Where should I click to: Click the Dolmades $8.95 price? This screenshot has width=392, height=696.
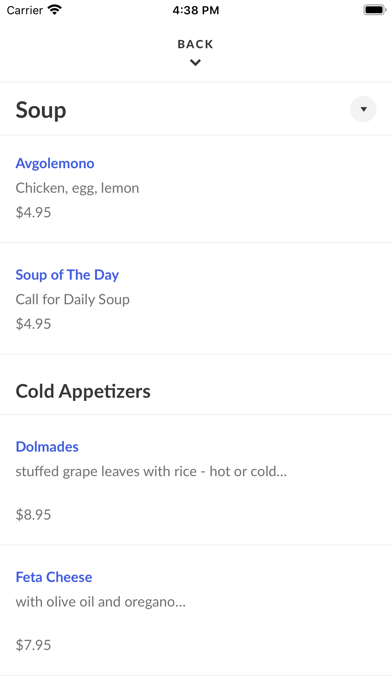pyautogui.click(x=33, y=514)
